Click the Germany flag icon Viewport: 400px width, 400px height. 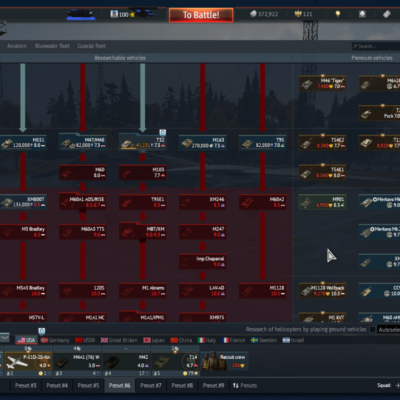[x=44, y=340]
